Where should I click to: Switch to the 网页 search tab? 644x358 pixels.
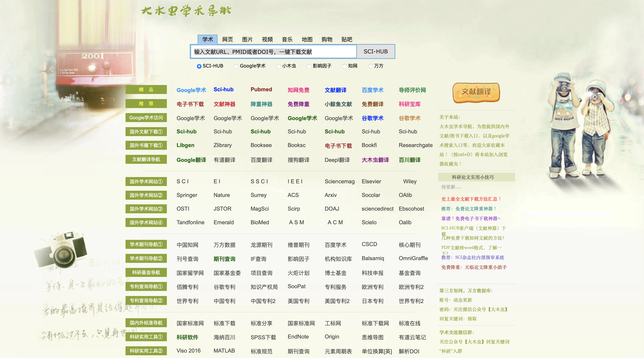pos(227,40)
